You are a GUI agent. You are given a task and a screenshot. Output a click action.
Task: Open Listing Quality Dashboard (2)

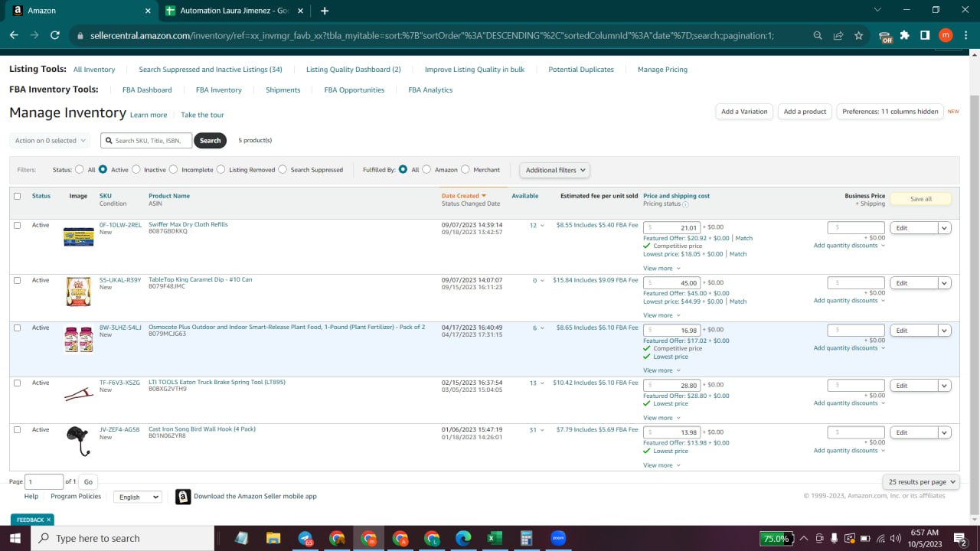coord(354,70)
